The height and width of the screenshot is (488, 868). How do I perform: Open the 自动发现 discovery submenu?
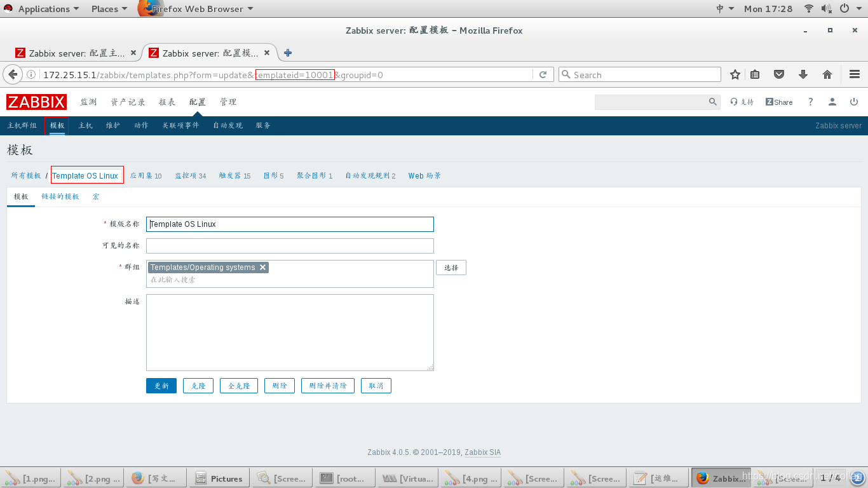click(228, 126)
